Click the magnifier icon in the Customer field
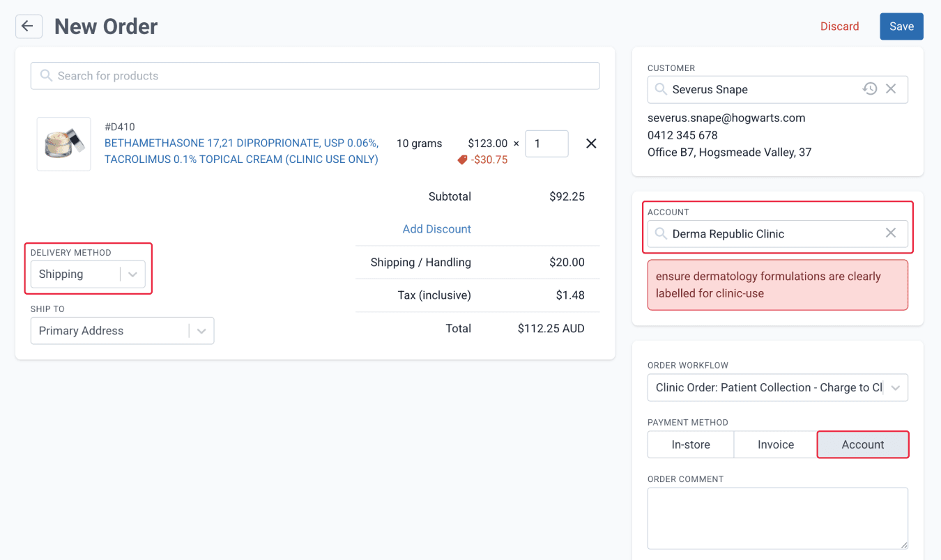Image resolution: width=941 pixels, height=560 pixels. pyautogui.click(x=660, y=89)
